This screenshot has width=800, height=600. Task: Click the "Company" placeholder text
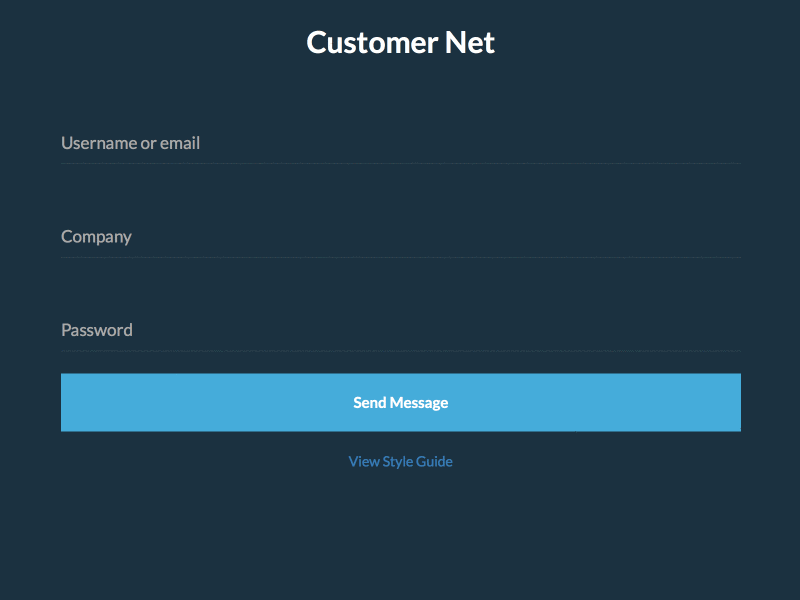(x=96, y=237)
